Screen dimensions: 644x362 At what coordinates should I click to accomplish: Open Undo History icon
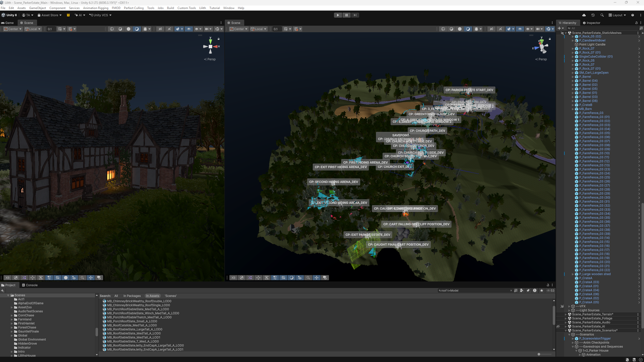593,15
